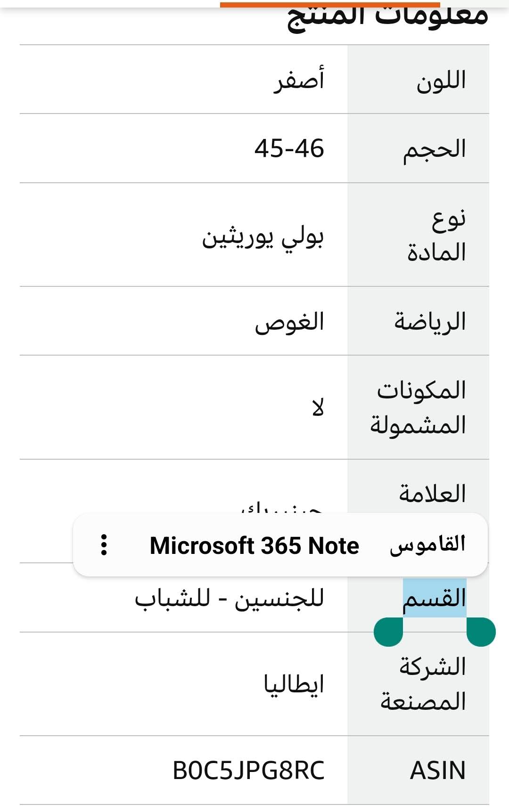Tap the المكونات المشمولة label cell

[x=419, y=407]
